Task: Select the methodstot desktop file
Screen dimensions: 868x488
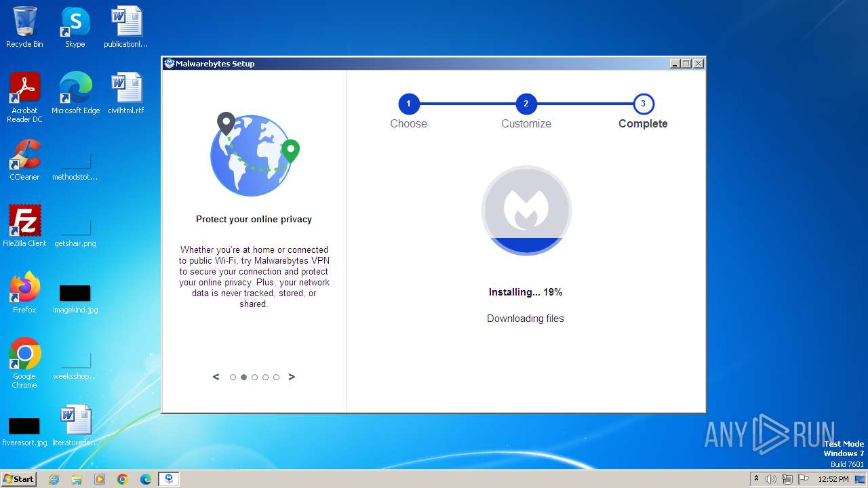Action: coord(75,166)
